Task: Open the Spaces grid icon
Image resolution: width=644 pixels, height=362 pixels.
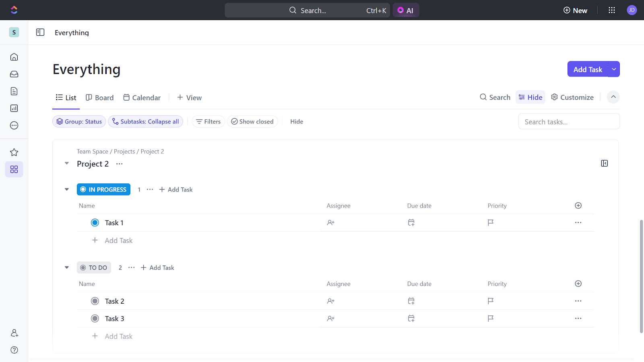Action: click(x=14, y=169)
